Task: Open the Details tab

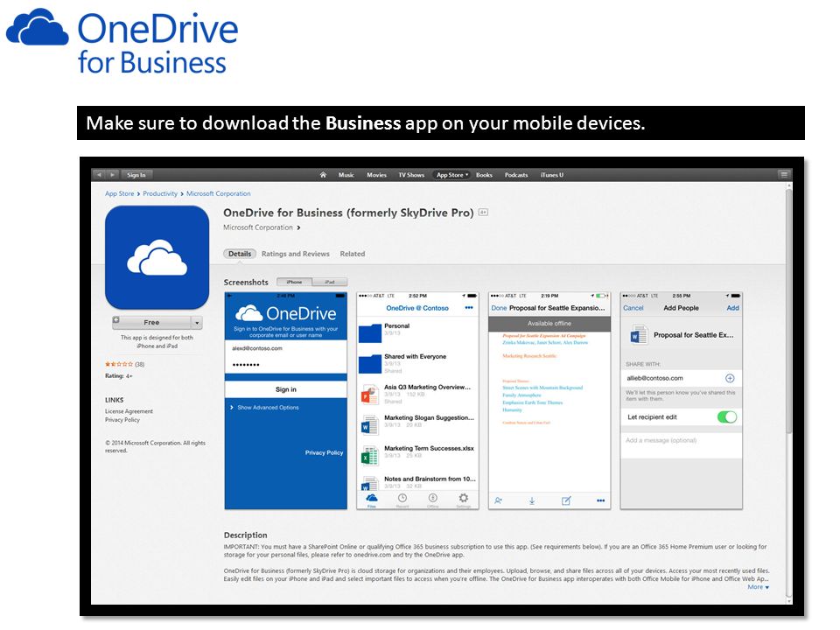Action: tap(240, 254)
